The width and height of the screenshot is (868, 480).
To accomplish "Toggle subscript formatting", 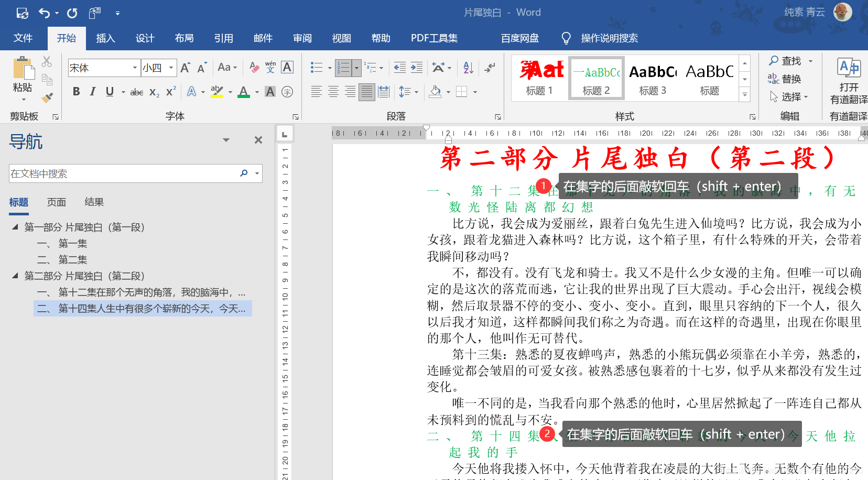I will coord(154,92).
